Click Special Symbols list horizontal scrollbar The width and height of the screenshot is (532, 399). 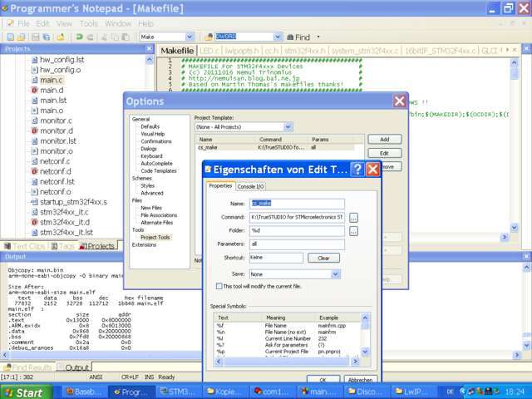click(x=287, y=362)
